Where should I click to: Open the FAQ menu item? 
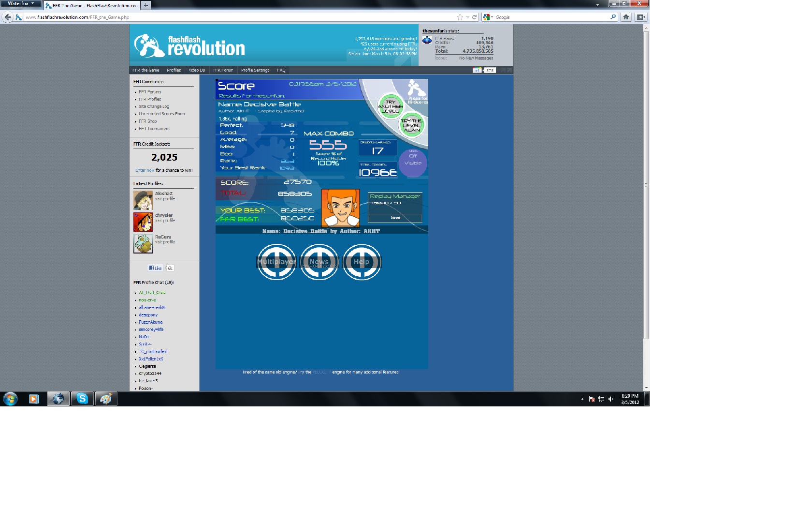pyautogui.click(x=281, y=70)
